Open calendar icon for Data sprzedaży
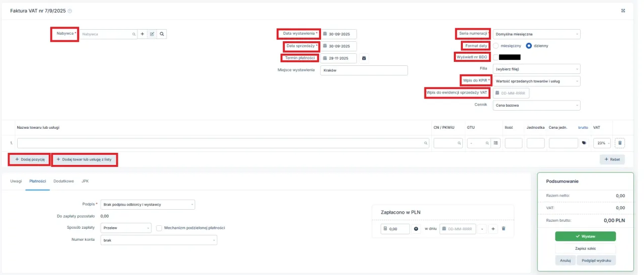This screenshot has height=275, width=644. 325,46
